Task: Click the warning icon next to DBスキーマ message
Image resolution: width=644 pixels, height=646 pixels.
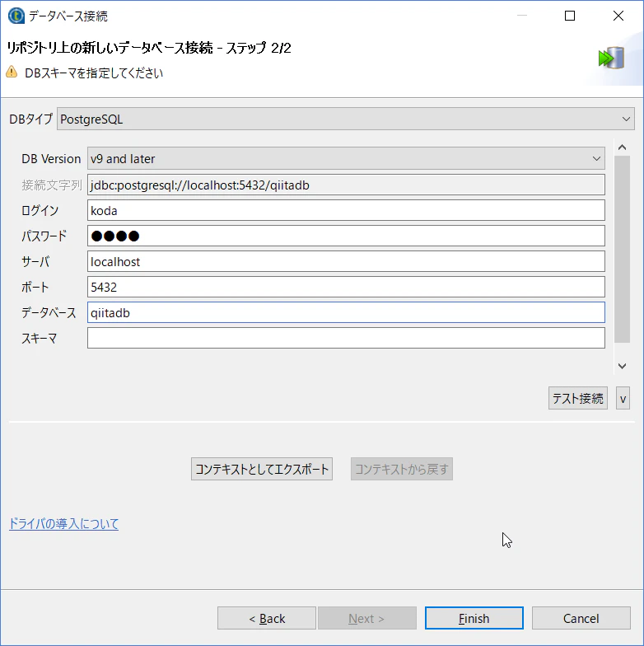Action: click(x=12, y=73)
